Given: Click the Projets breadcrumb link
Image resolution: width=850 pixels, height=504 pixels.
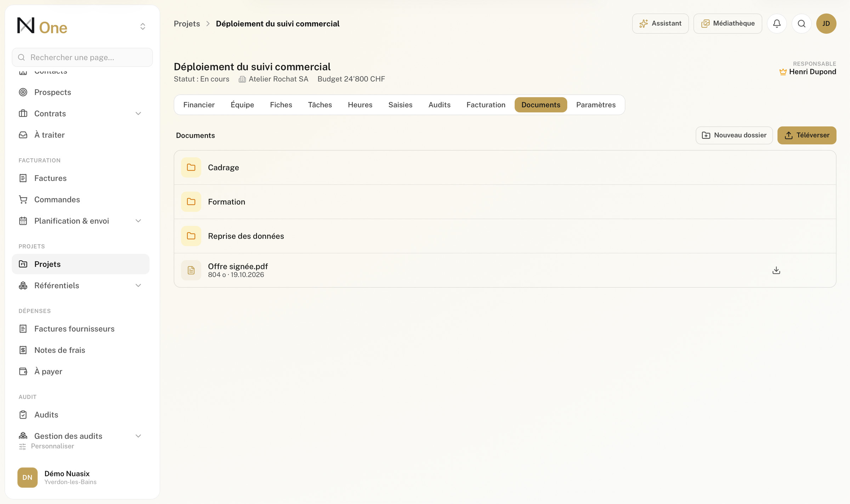Looking at the screenshot, I should [187, 24].
